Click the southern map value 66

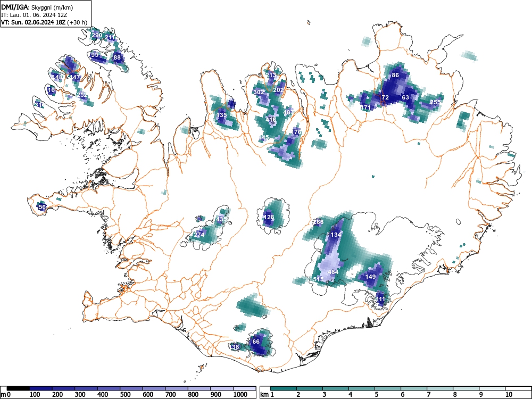256,342
